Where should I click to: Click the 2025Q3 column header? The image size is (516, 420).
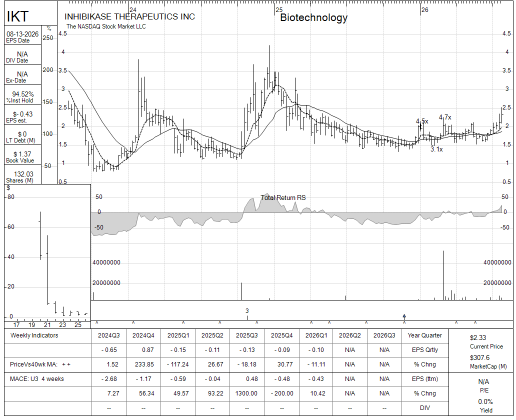pyautogui.click(x=247, y=335)
